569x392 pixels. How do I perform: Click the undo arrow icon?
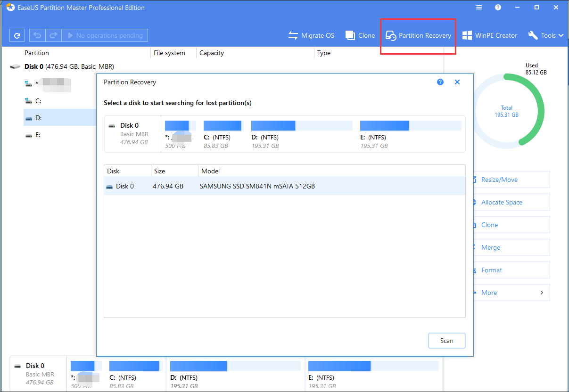[38, 35]
